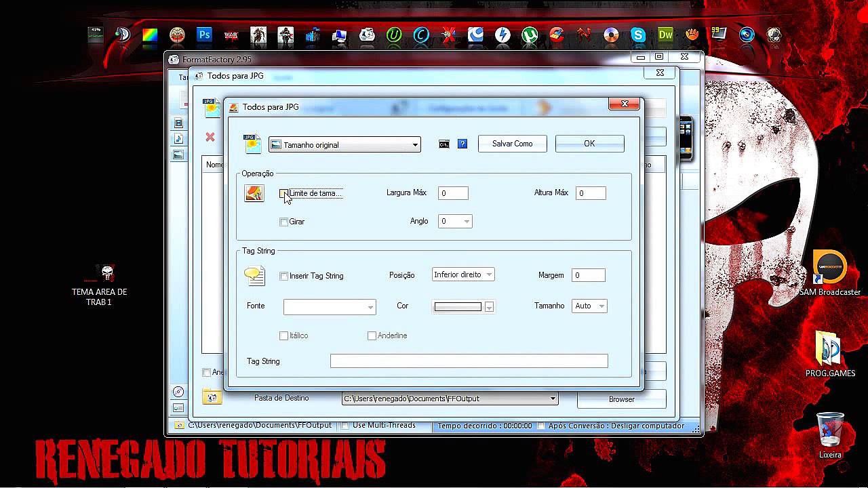The image size is (868, 488).
Task: Click the disc ROM icon in FormatFactory sidebar
Action: (178, 392)
